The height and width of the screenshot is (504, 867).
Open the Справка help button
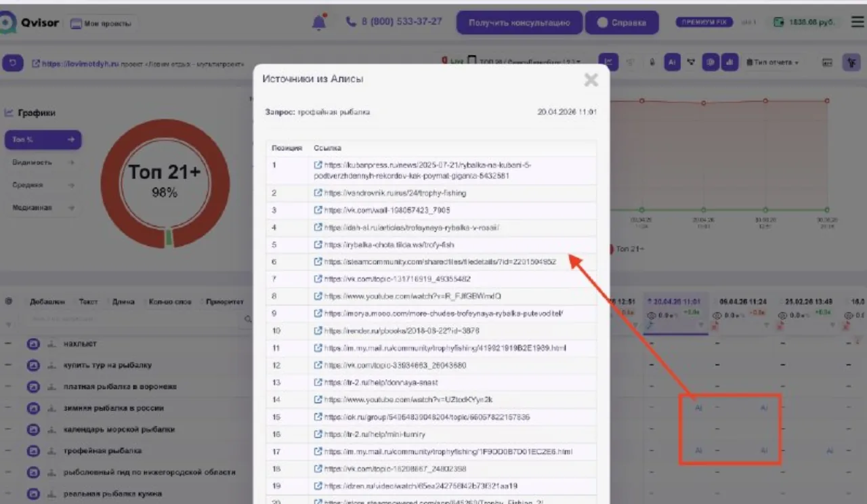pos(622,22)
